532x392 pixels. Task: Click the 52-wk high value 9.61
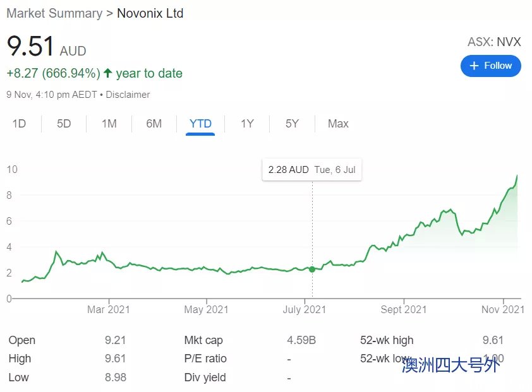[x=493, y=340]
